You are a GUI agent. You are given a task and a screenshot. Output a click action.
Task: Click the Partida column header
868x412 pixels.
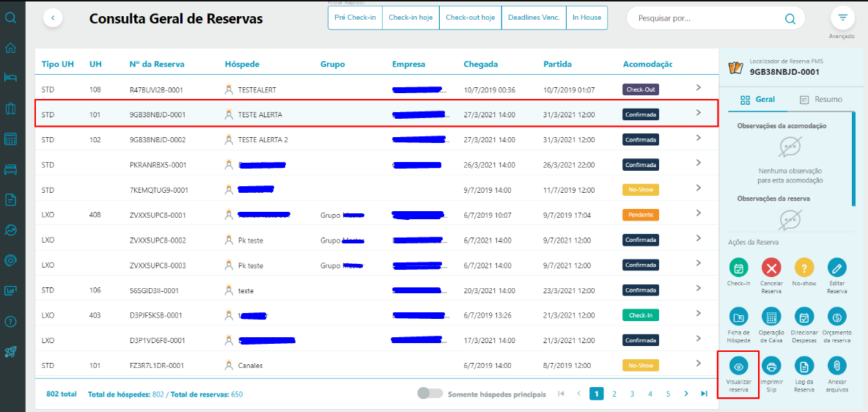[558, 65]
